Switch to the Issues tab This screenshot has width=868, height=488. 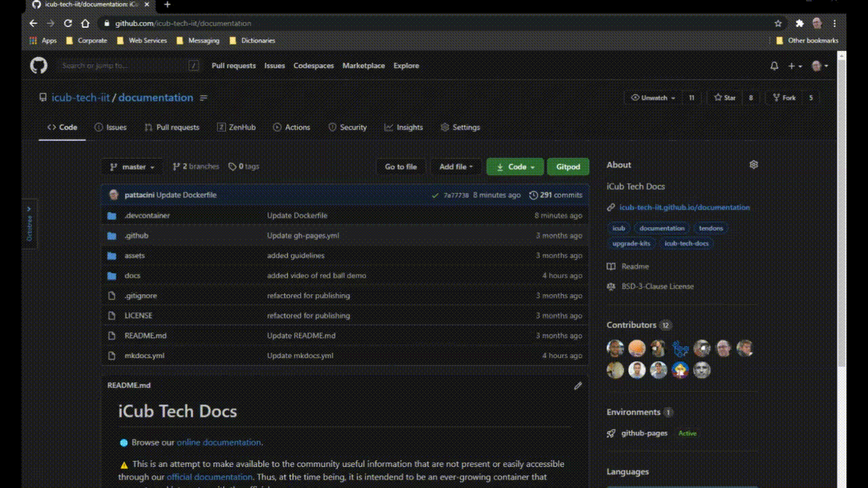pos(111,127)
